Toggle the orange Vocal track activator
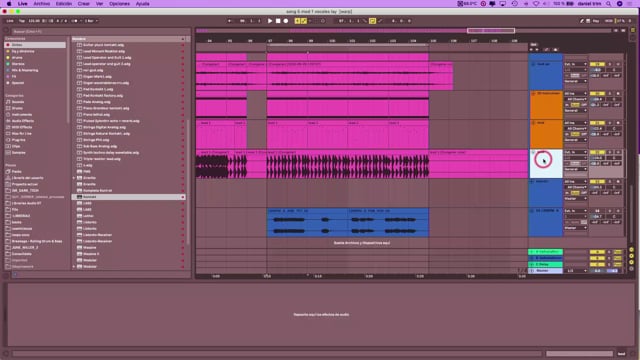The width and height of the screenshot is (640, 360). click(x=597, y=123)
